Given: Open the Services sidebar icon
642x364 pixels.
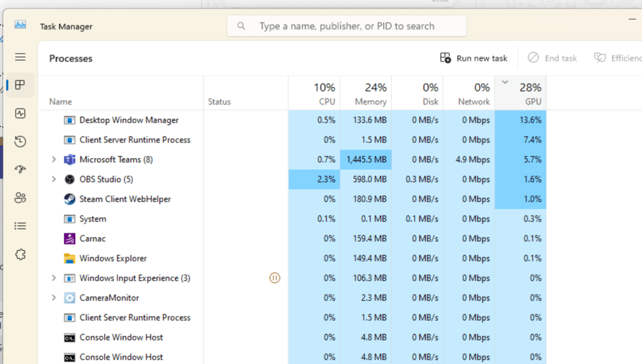Looking at the screenshot, I should [x=20, y=254].
